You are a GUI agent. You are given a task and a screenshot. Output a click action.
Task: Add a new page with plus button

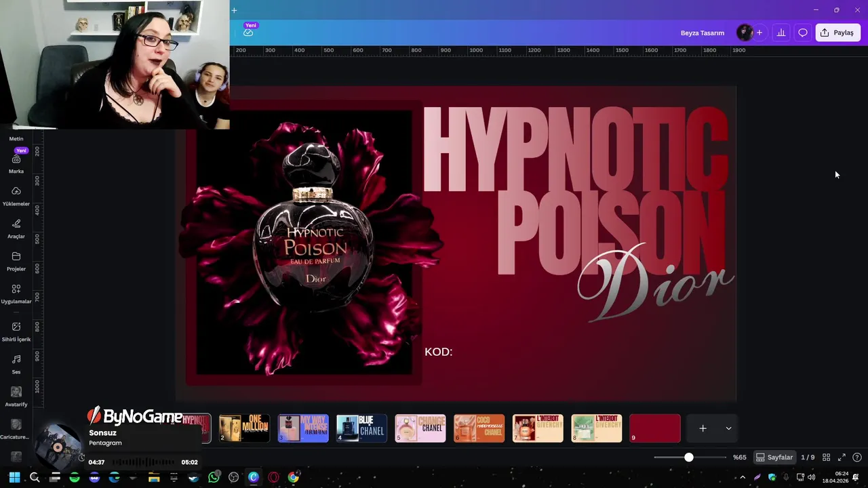point(703,428)
